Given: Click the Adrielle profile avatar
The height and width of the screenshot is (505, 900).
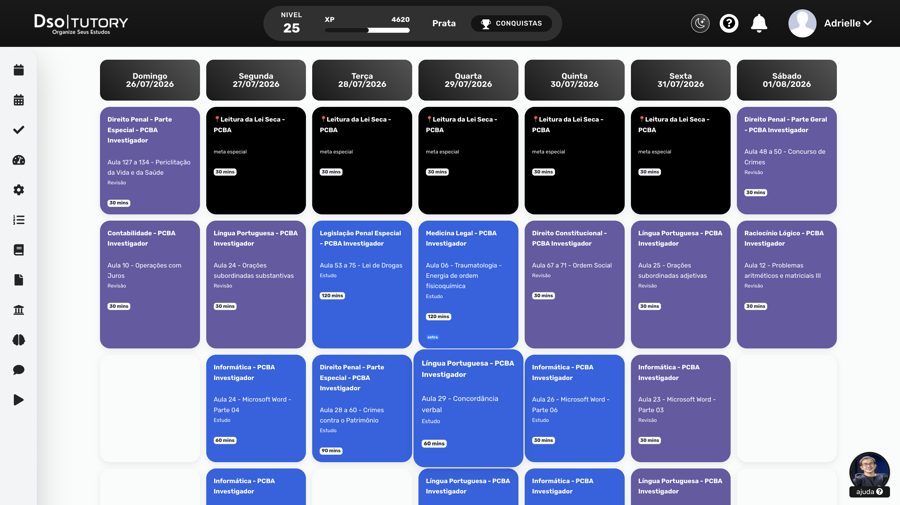Looking at the screenshot, I should pyautogui.click(x=802, y=23).
